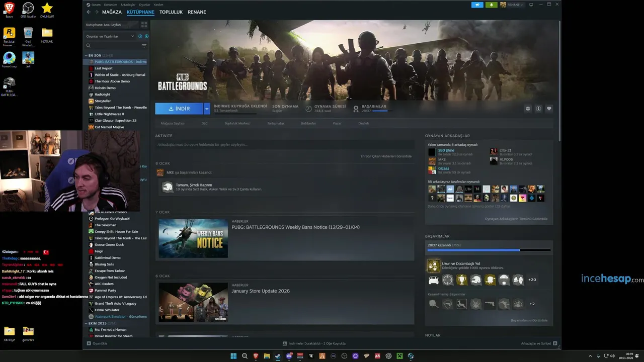Open the Yardım menu
Screen dimensions: 644x362
(158, 5)
